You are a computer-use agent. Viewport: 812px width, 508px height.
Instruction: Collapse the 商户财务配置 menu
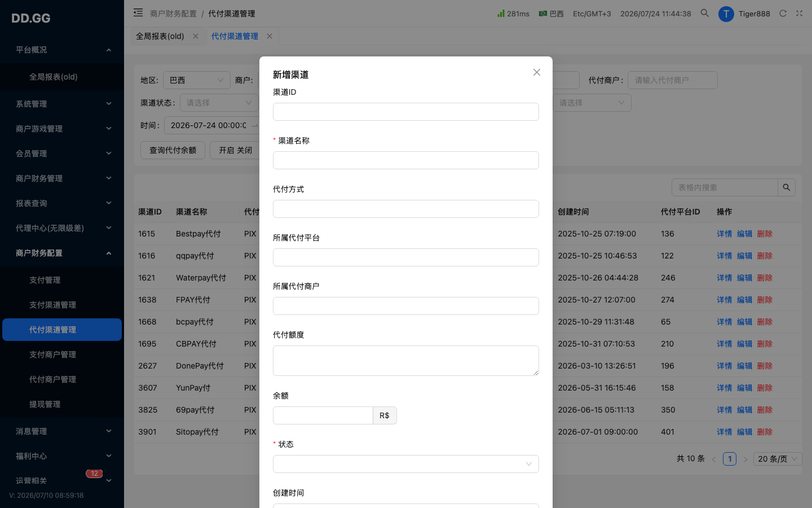(62, 253)
